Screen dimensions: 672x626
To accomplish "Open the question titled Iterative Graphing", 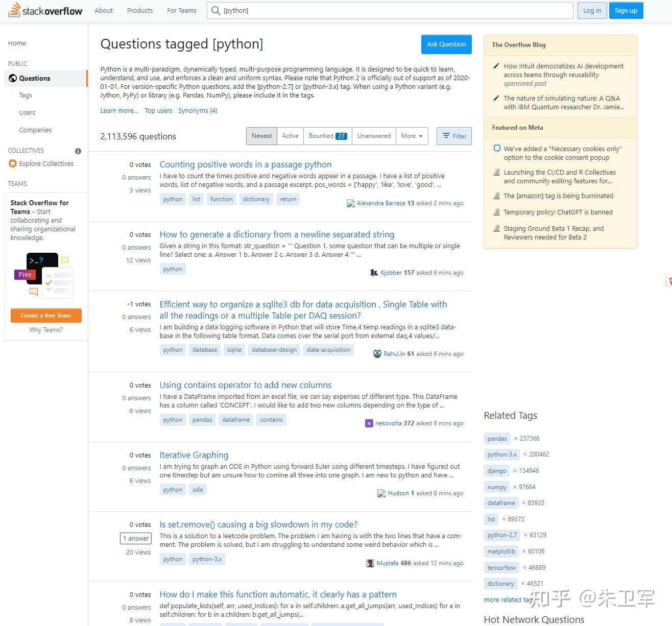I will tap(194, 455).
